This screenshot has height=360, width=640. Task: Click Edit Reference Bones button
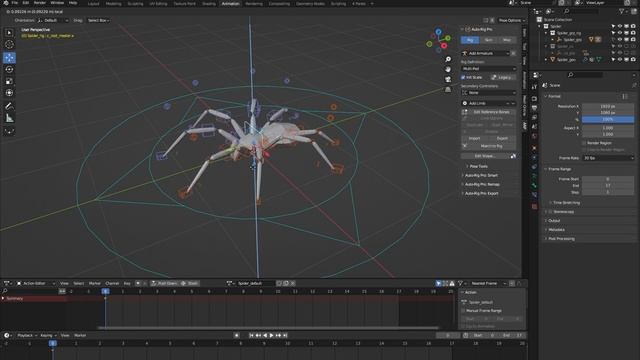point(489,112)
